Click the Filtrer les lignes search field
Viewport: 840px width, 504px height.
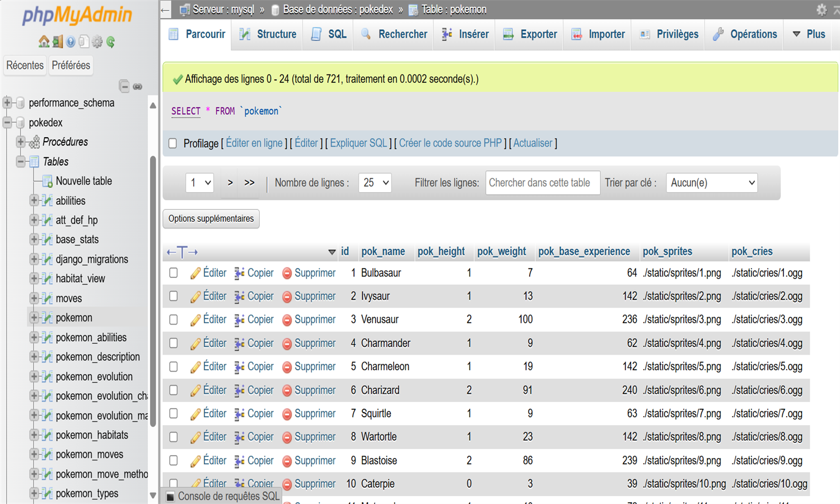(542, 183)
